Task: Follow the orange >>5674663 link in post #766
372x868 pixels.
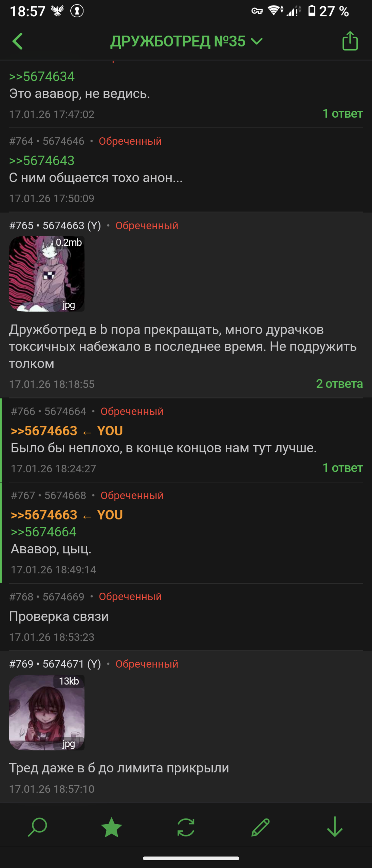Action: [x=44, y=431]
